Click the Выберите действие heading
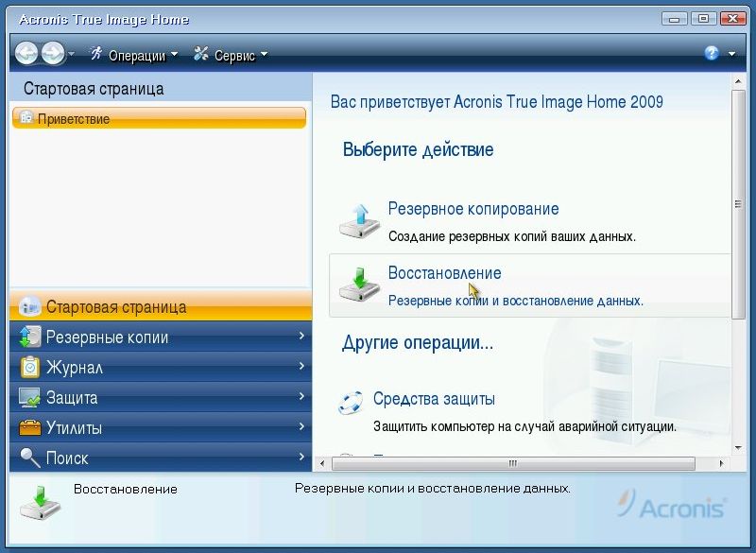Viewport: 756px width, 553px height. (x=418, y=149)
